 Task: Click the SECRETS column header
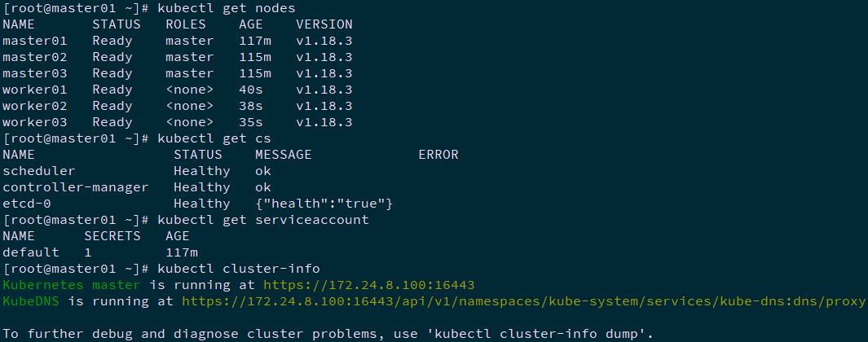(112, 236)
